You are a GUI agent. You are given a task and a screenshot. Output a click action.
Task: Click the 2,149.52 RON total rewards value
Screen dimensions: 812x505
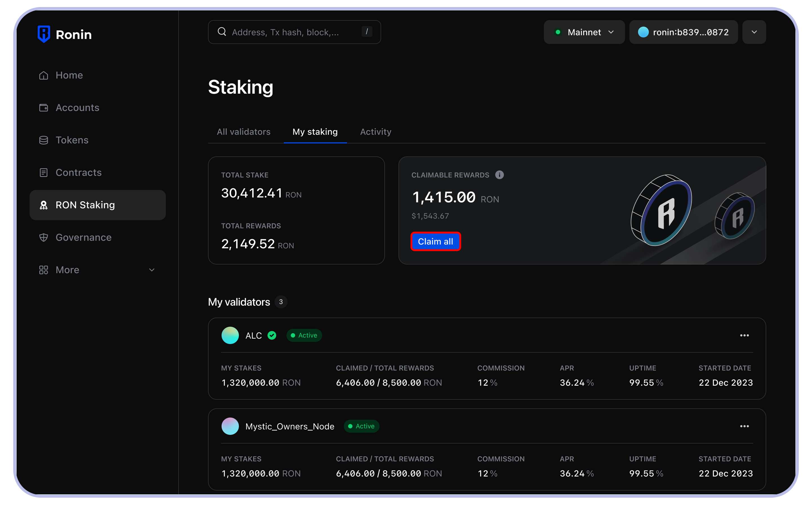click(258, 244)
